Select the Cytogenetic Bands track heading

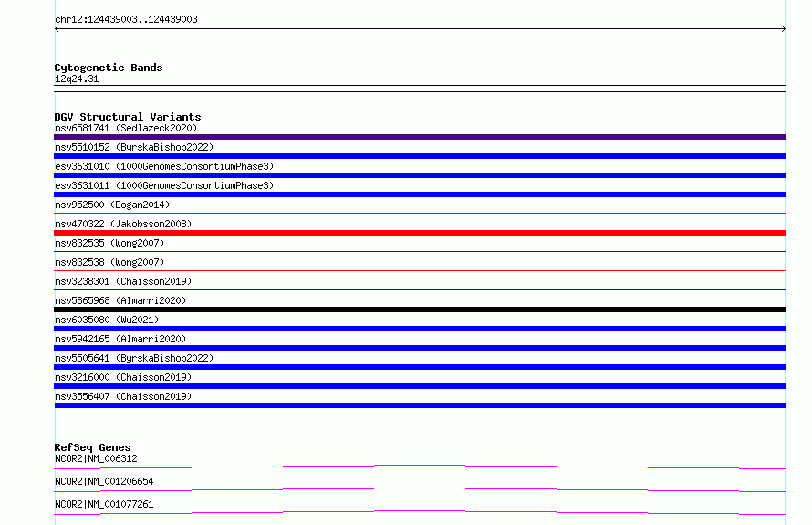[x=109, y=68]
